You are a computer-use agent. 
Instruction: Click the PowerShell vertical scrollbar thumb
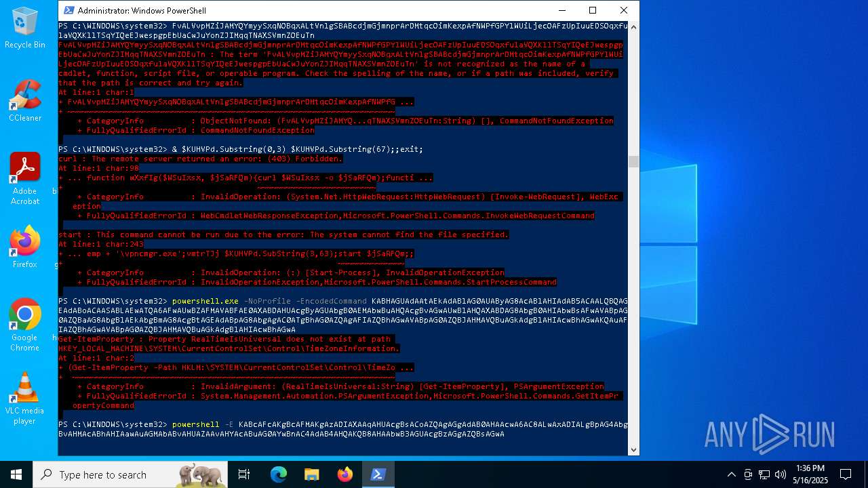click(x=633, y=161)
